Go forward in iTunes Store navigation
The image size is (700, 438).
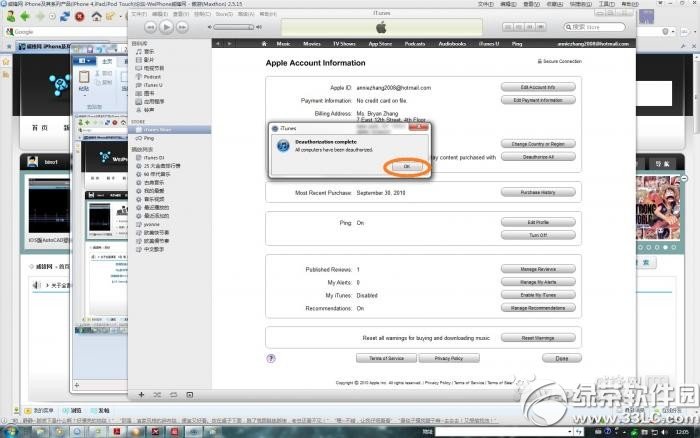coord(229,44)
